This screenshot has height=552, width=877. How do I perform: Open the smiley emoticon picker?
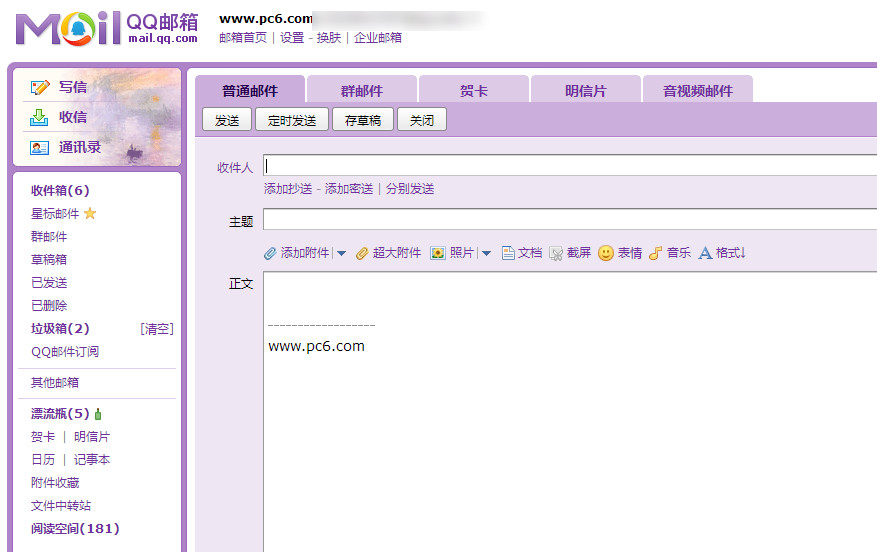point(606,253)
